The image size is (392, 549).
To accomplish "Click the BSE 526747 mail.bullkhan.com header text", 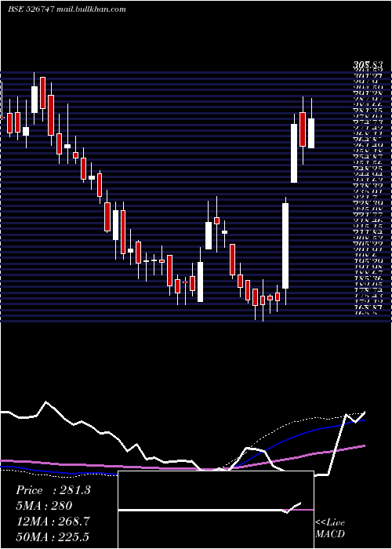I will tap(67, 9).
